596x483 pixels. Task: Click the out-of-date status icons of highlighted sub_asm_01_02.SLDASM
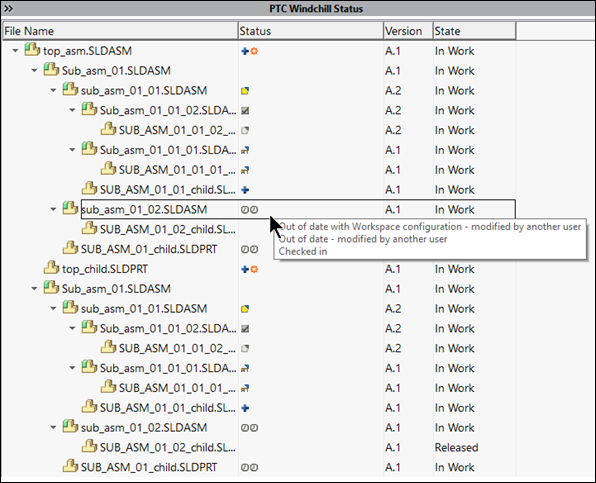pyautogui.click(x=249, y=209)
